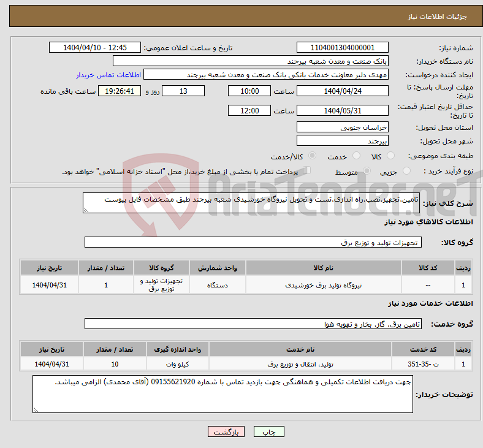This screenshot has width=483, height=448.
Task: Click the goods group field تجهیزات تولید و توزیع برق
Action: click(x=253, y=242)
